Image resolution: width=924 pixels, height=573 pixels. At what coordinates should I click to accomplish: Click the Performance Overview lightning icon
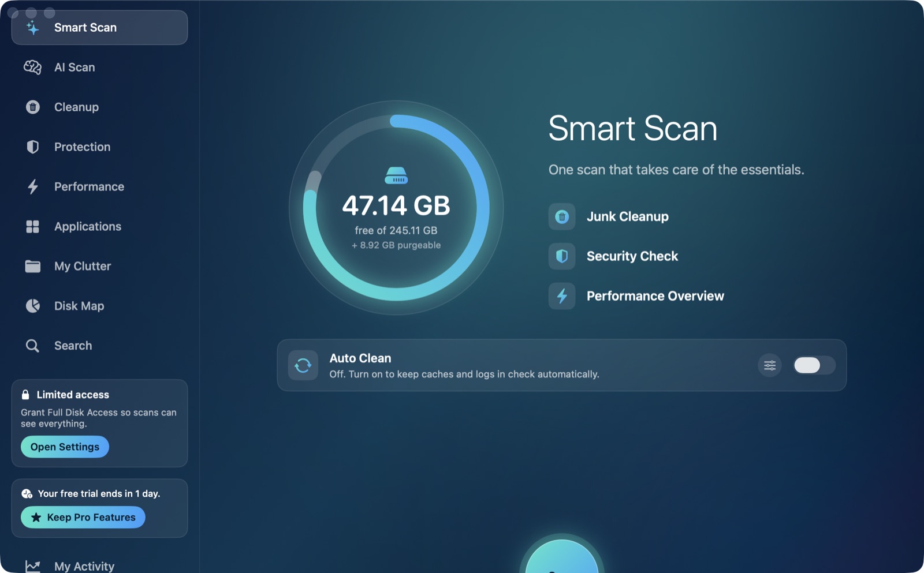562,296
